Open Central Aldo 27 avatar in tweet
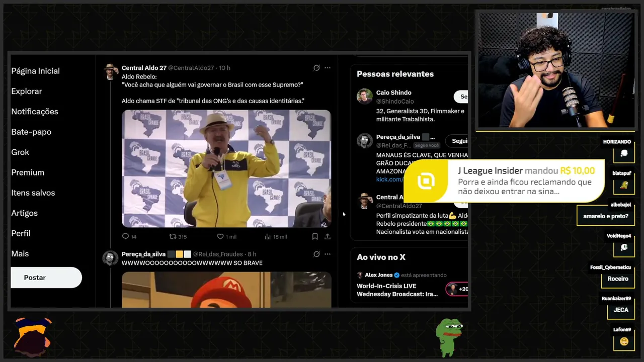This screenshot has width=644, height=362. (110, 71)
